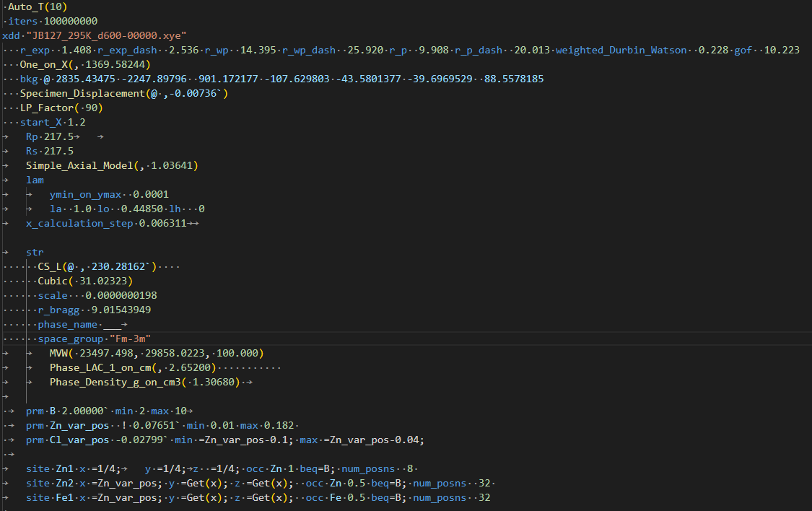Image resolution: width=812 pixels, height=511 pixels.
Task: Click the Auto_T(10) macro text
Action: pyautogui.click(x=38, y=6)
